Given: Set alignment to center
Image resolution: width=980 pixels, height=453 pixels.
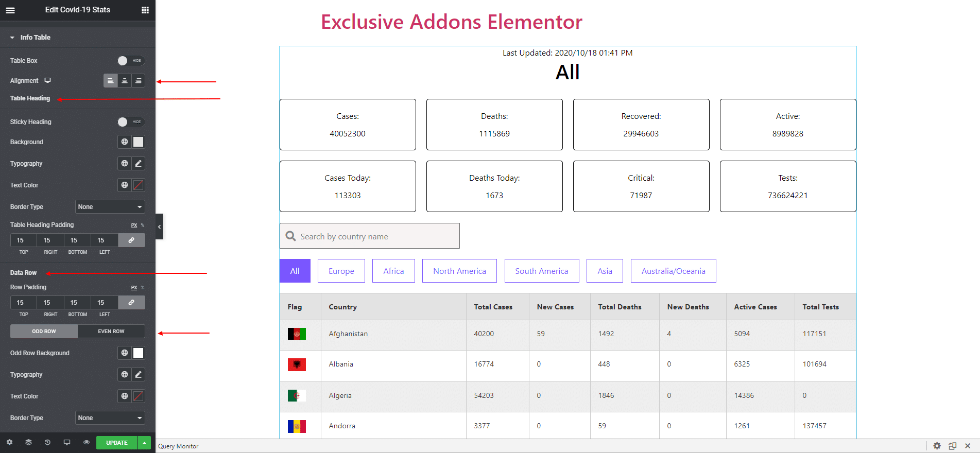Looking at the screenshot, I should click(x=125, y=81).
